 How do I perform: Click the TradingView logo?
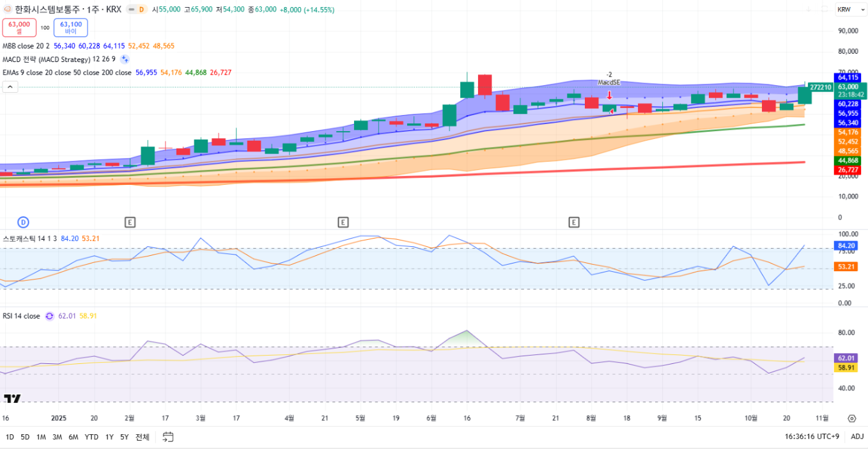[x=12, y=398]
